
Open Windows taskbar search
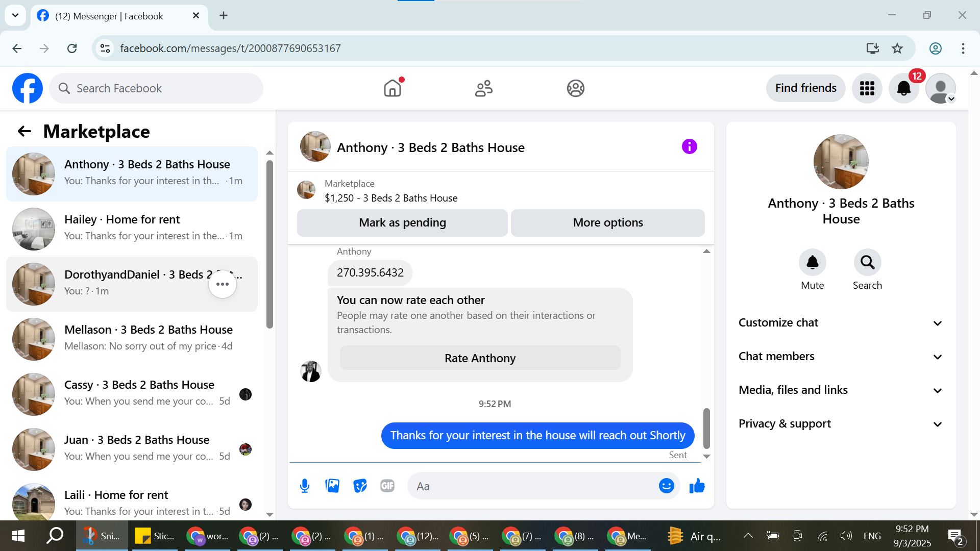coord(55,536)
